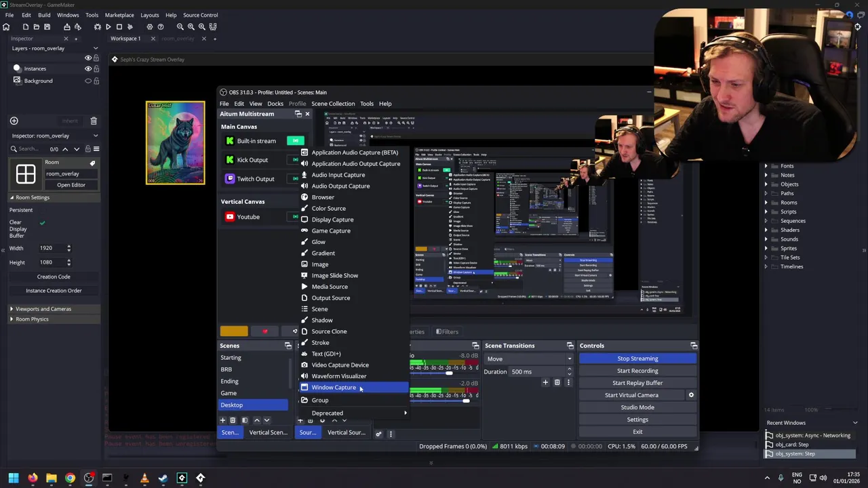Float the Scenes dock panel

(x=288, y=346)
